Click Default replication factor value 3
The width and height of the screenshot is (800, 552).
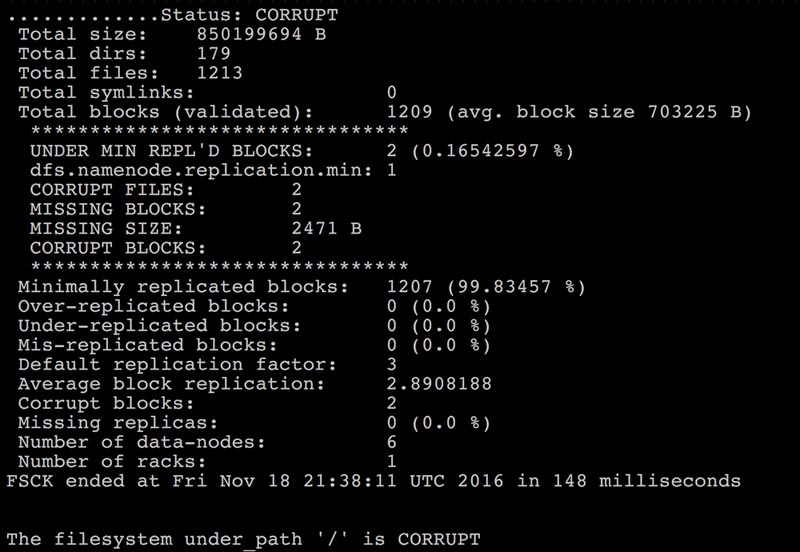pyautogui.click(x=391, y=365)
